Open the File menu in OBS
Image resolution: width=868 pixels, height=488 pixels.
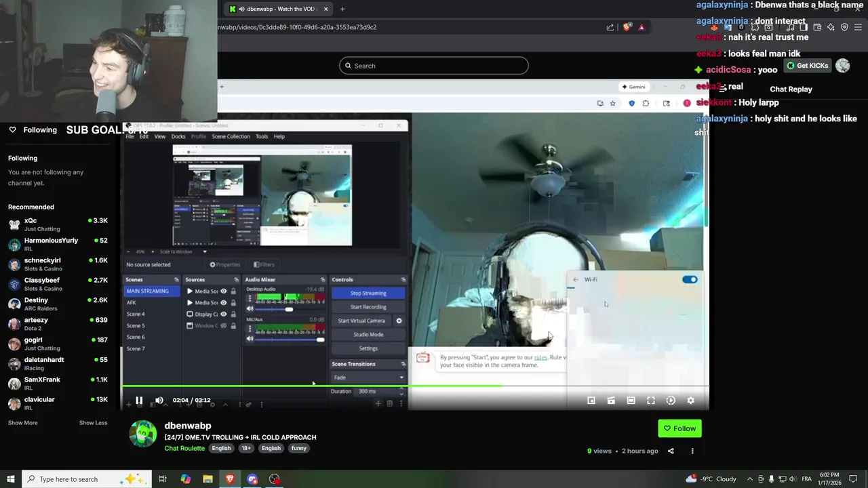(x=130, y=136)
